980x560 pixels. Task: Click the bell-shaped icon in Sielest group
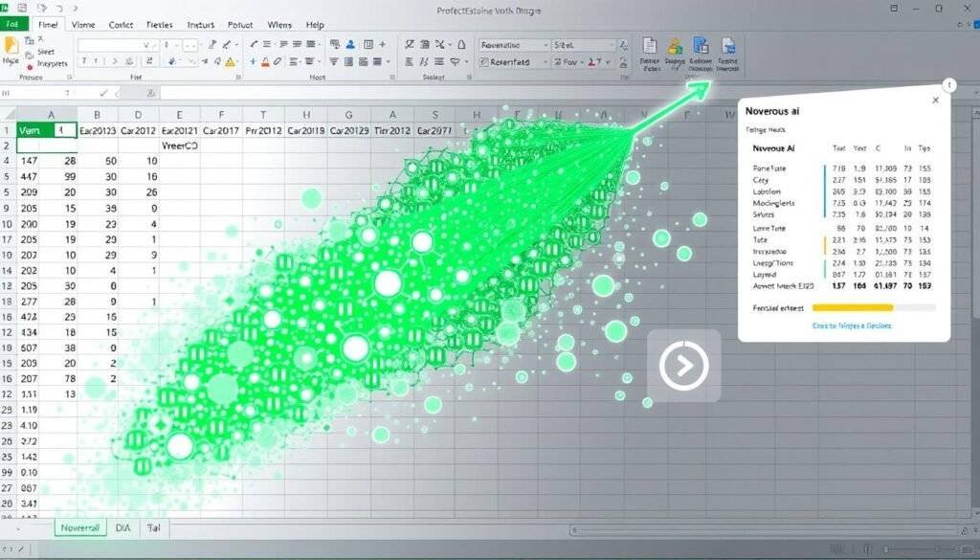[x=462, y=44]
